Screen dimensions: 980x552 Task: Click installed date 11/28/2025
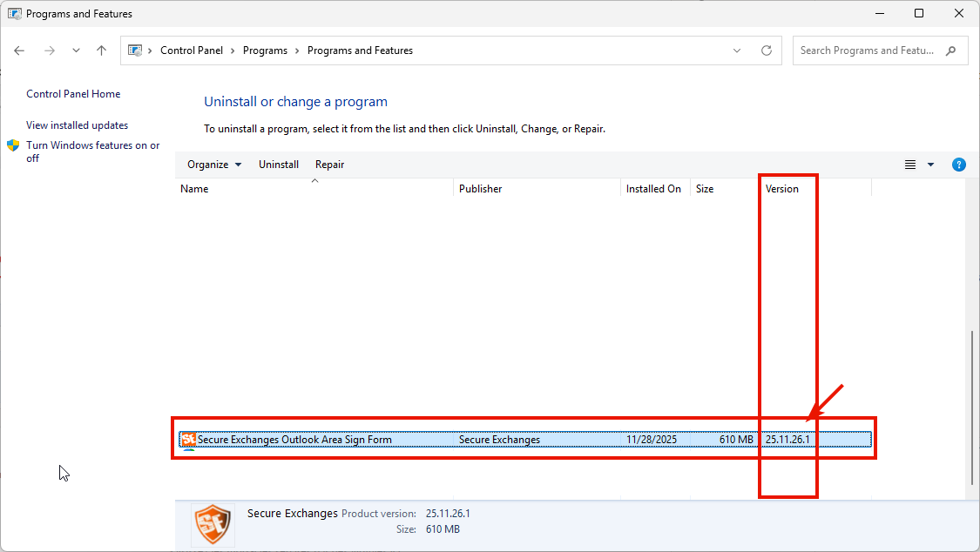click(652, 440)
